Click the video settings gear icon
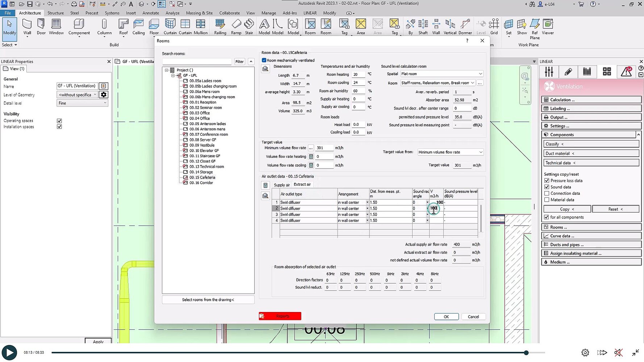The width and height of the screenshot is (644, 362). pos(585,353)
